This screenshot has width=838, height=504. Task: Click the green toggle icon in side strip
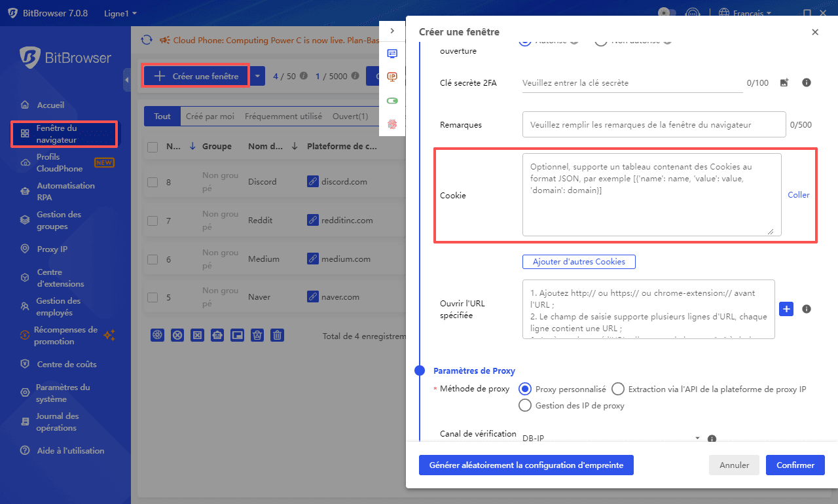coord(392,101)
